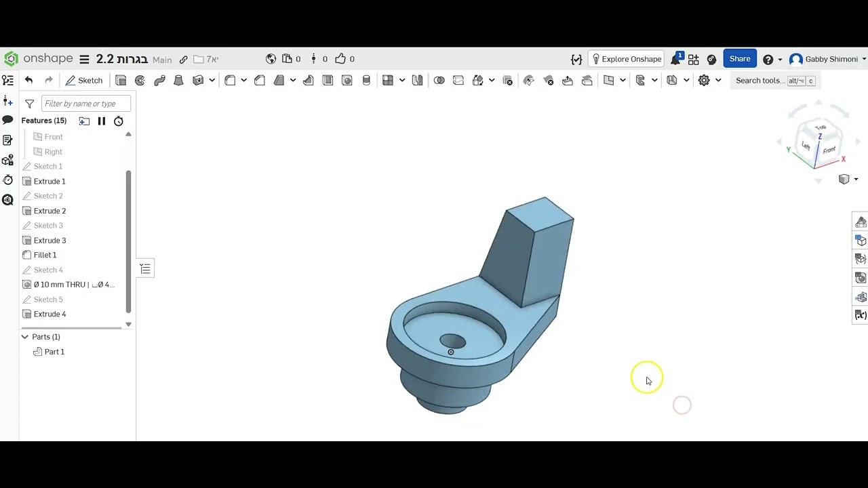Select the Shell tool
Viewport: 868px width, 488px height.
[x=328, y=81]
